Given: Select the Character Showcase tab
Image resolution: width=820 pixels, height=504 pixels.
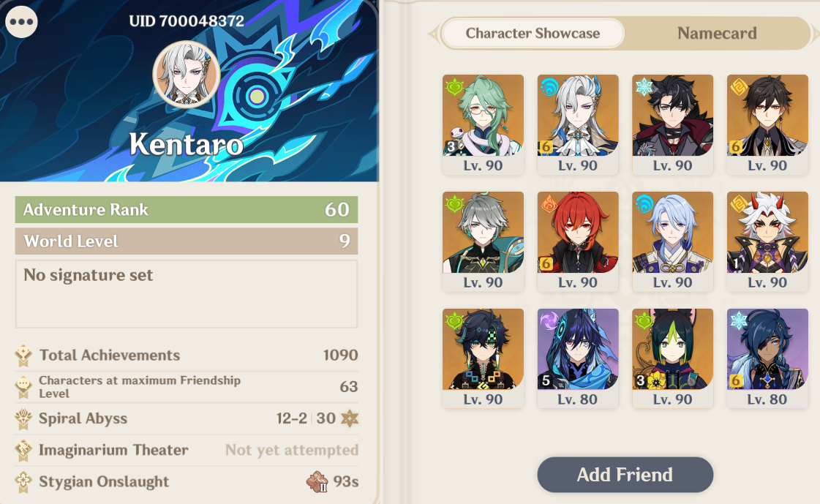Looking at the screenshot, I should [533, 34].
